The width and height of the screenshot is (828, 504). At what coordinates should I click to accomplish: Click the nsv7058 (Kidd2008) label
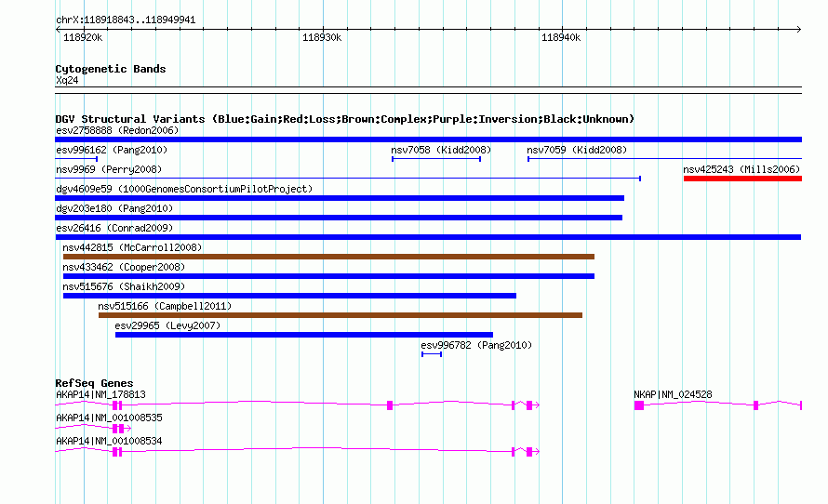tap(441, 150)
